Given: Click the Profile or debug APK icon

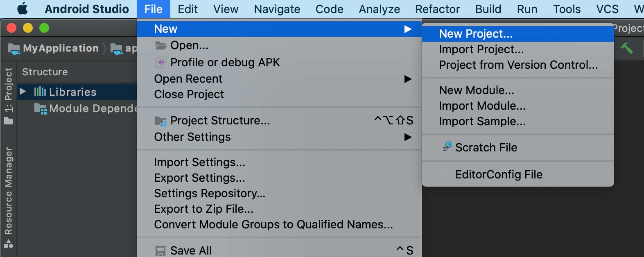Looking at the screenshot, I should click(x=160, y=63).
